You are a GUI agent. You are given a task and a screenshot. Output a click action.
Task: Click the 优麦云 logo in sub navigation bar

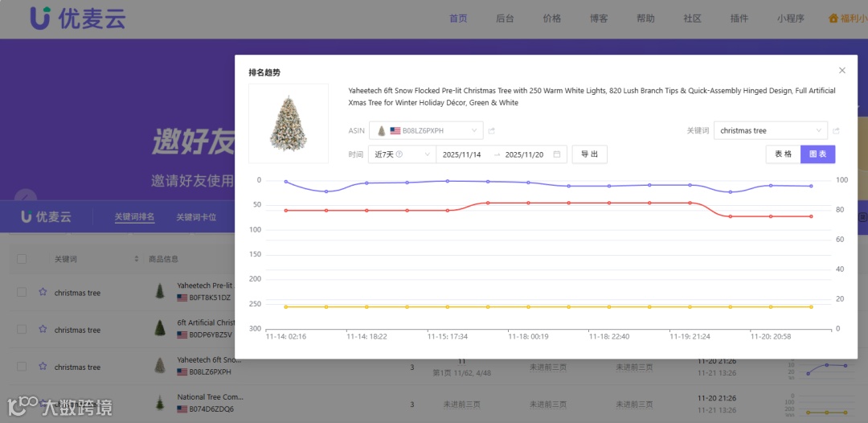(x=46, y=216)
